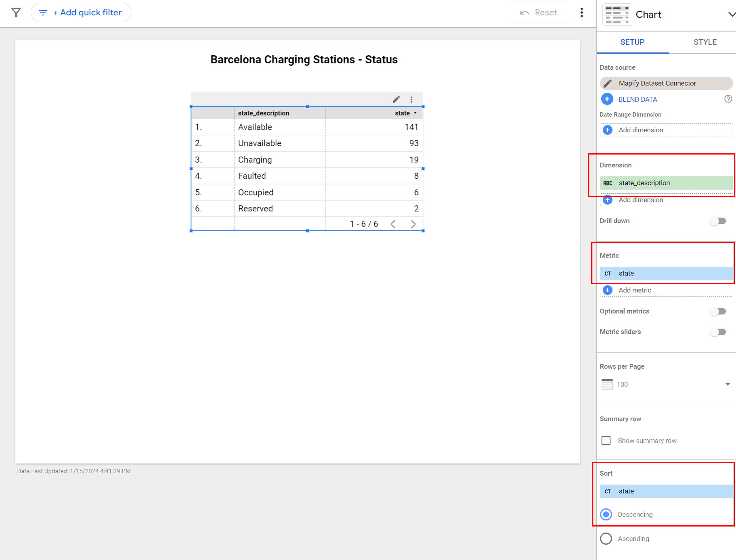Open the Rows per Page dropdown

(674, 384)
